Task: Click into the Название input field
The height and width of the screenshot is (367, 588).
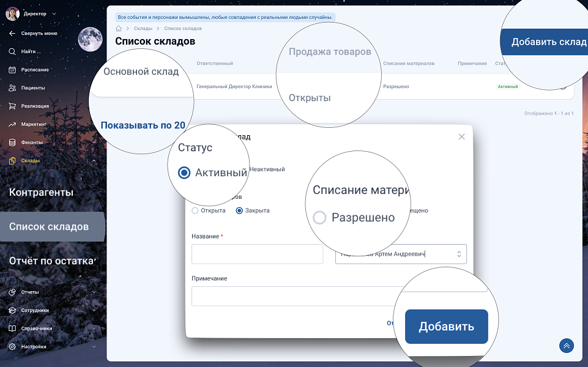Action: pos(257,254)
